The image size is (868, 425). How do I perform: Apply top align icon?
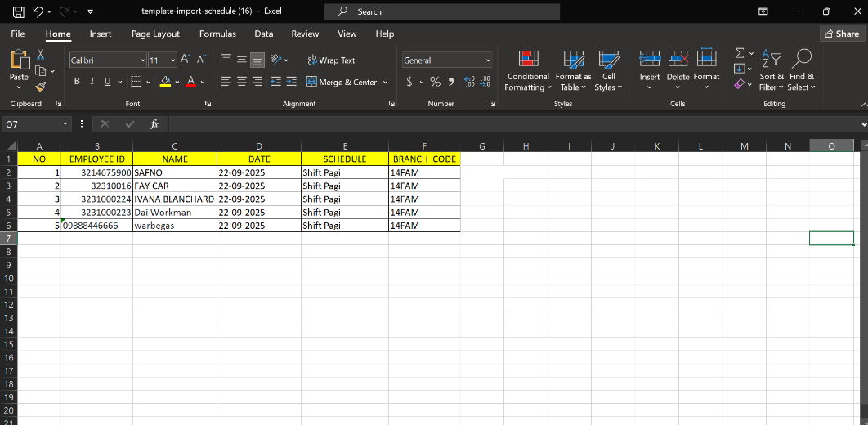click(226, 59)
